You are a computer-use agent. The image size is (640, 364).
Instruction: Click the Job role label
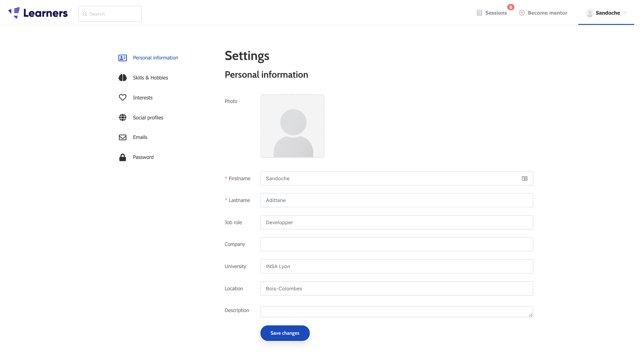pos(233,222)
